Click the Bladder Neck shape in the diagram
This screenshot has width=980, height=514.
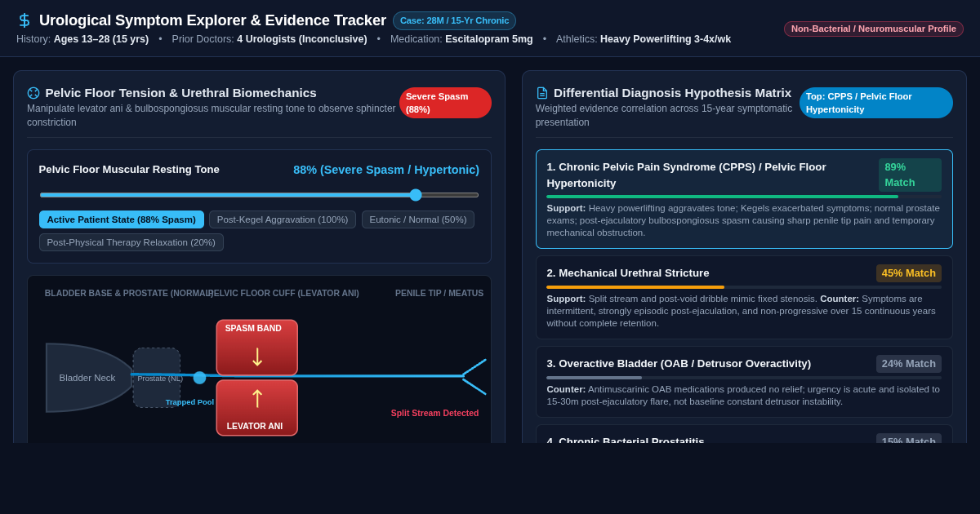click(x=87, y=378)
